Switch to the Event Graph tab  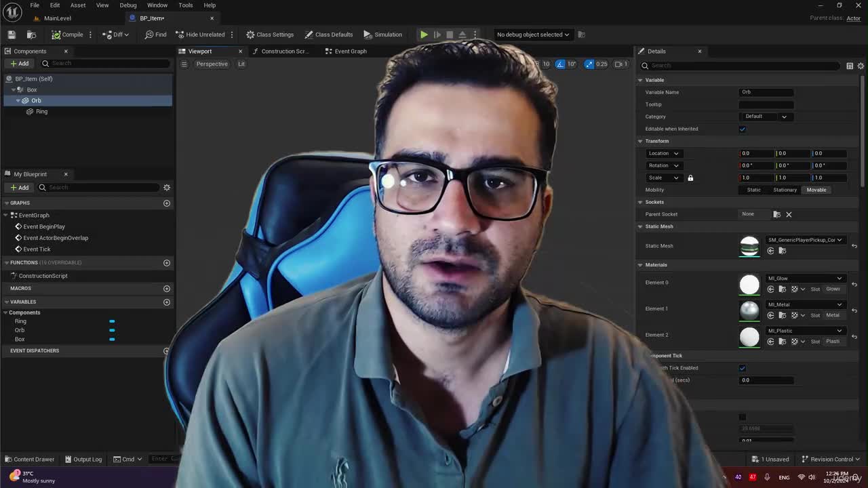(x=346, y=52)
